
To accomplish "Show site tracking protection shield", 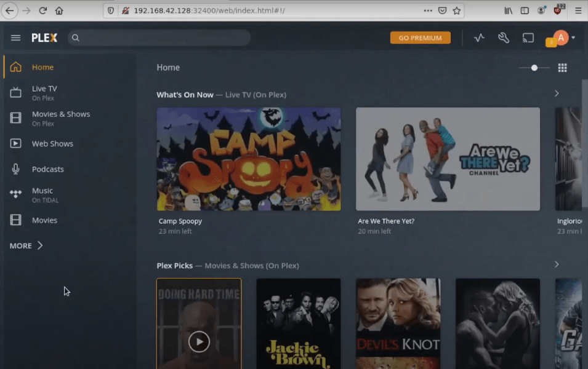I will (x=111, y=10).
